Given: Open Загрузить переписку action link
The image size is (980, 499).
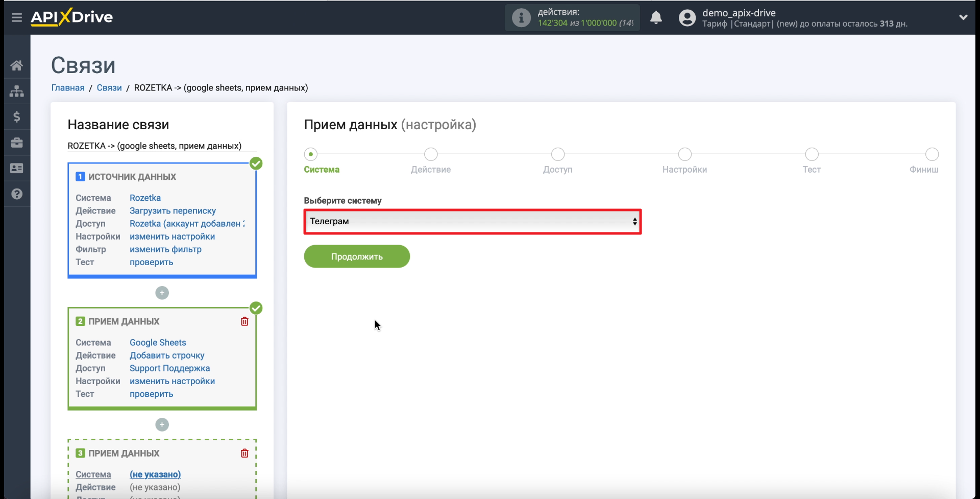Looking at the screenshot, I should pos(173,210).
